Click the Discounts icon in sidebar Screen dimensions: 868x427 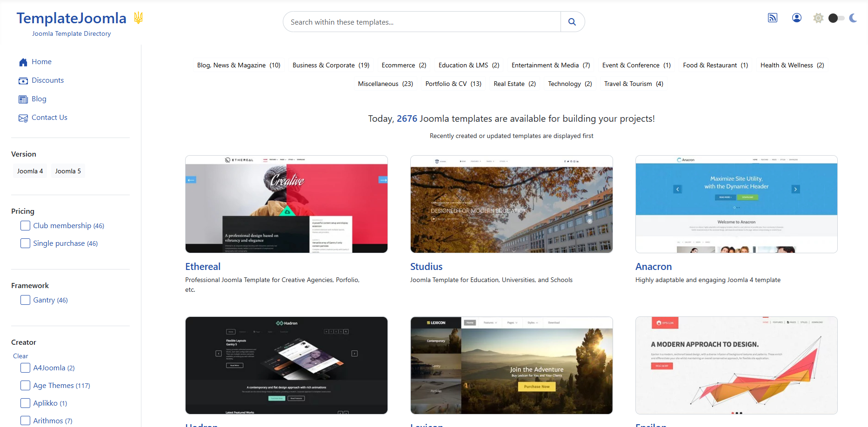23,81
